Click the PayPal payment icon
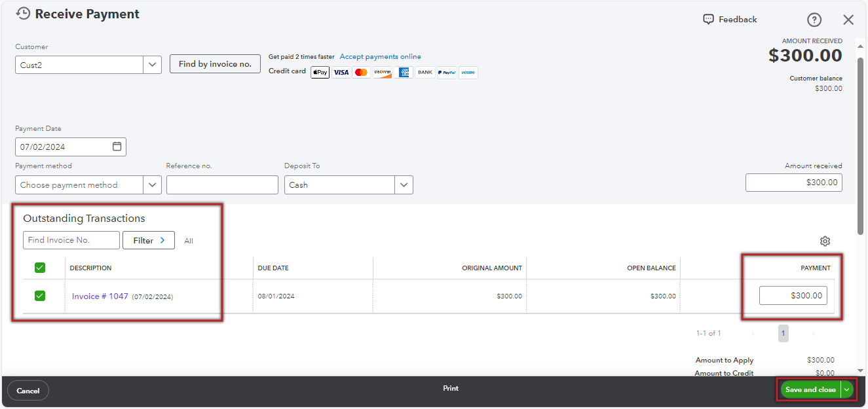 pos(447,72)
